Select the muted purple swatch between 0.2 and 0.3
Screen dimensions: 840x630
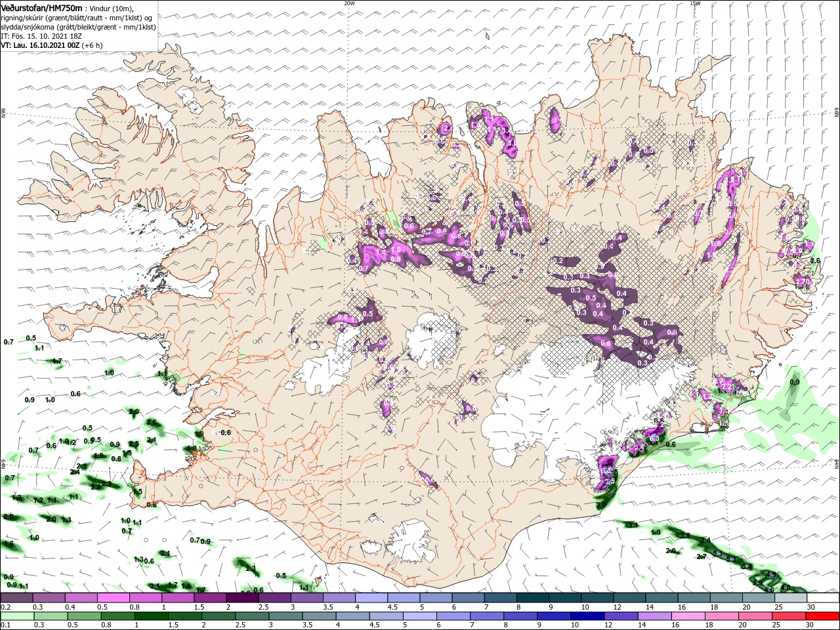click(16, 598)
